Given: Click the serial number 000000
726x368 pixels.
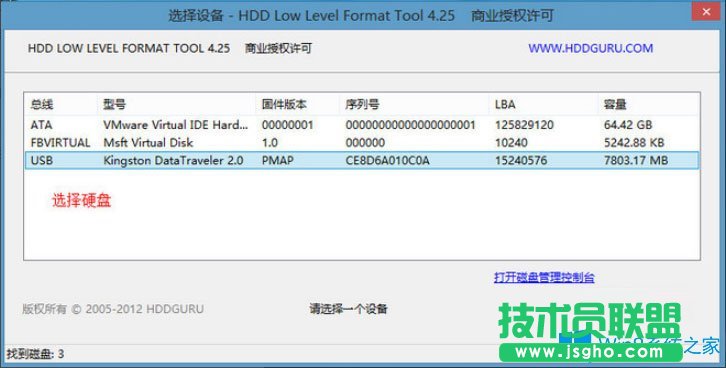Looking at the screenshot, I should [365, 143].
